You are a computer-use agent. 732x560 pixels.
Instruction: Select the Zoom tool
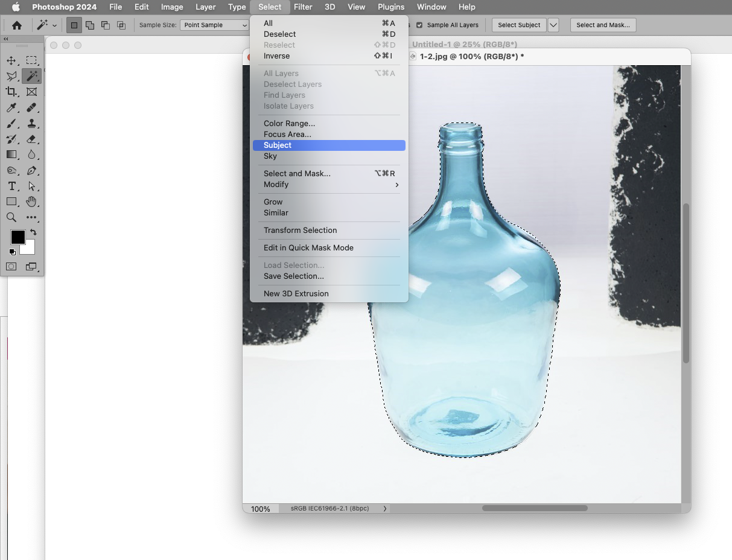pos(12,217)
